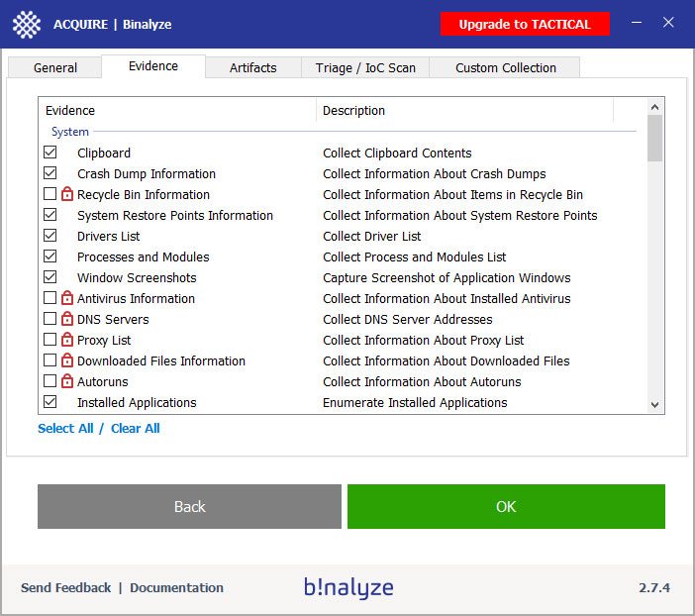Image resolution: width=695 pixels, height=616 pixels.
Task: Click the Evidence column header
Action: (x=177, y=111)
